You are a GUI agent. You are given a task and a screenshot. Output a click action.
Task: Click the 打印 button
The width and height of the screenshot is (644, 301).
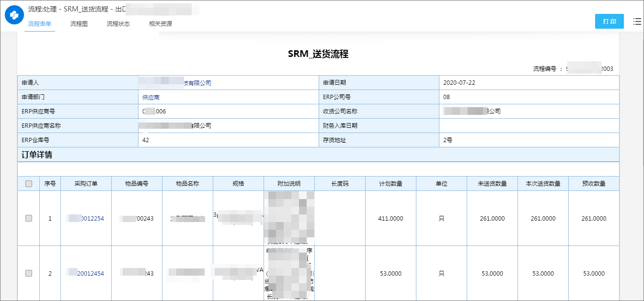point(609,22)
